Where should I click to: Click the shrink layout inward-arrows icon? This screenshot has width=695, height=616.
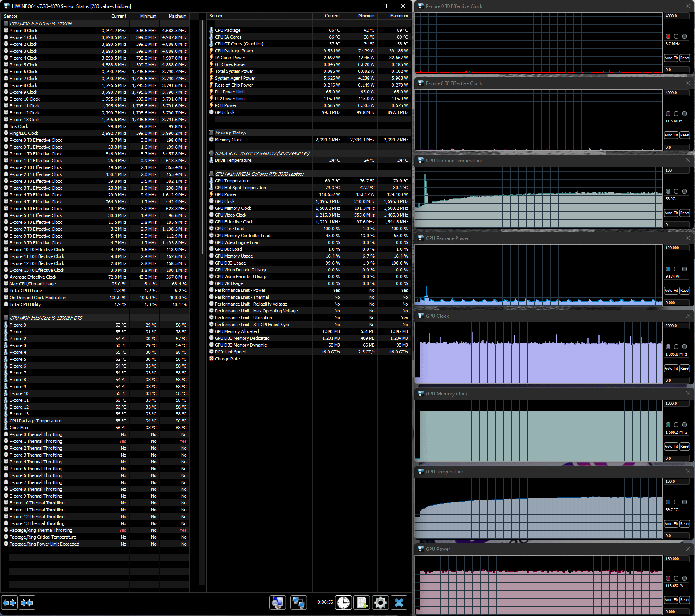(27, 603)
